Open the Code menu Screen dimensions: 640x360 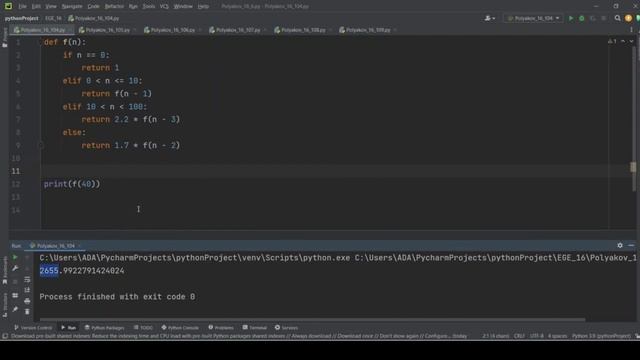(93, 7)
